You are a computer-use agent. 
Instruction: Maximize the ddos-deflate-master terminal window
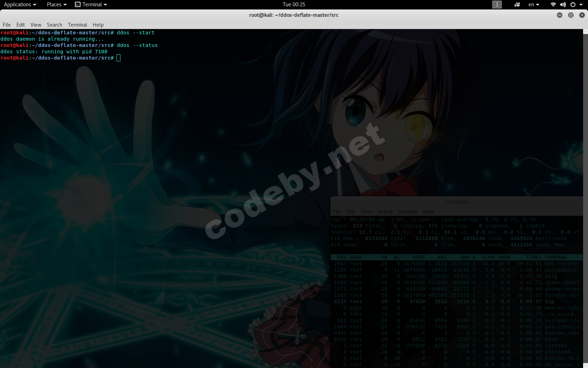pyautogui.click(x=571, y=15)
